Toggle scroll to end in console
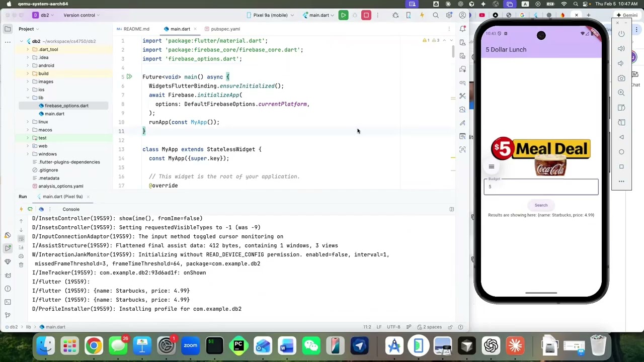The width and height of the screenshot is (644, 362). click(x=21, y=247)
